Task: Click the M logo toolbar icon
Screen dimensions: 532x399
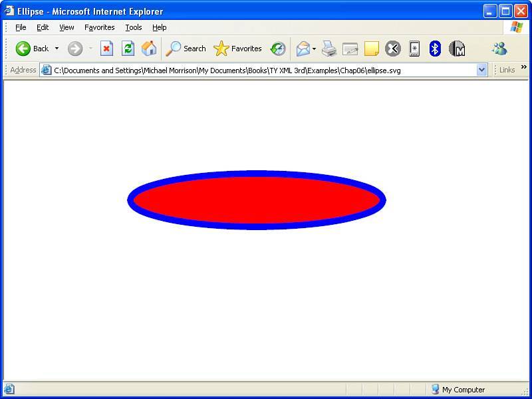Action: point(457,49)
